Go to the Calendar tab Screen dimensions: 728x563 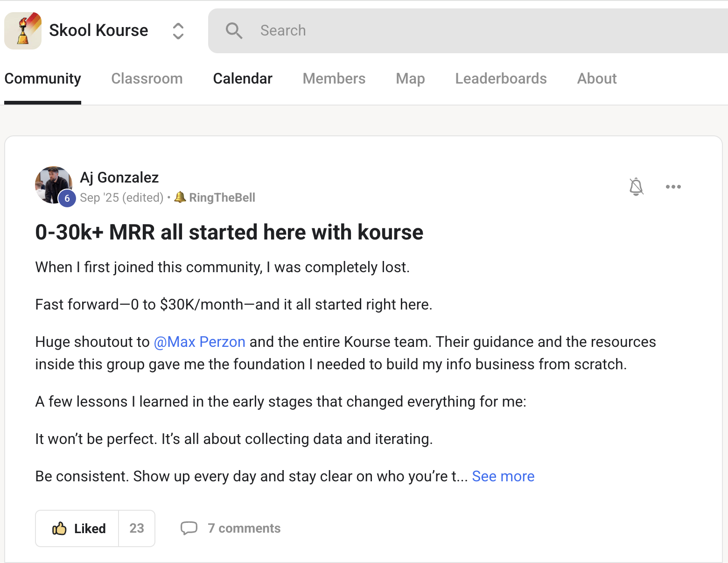click(243, 78)
